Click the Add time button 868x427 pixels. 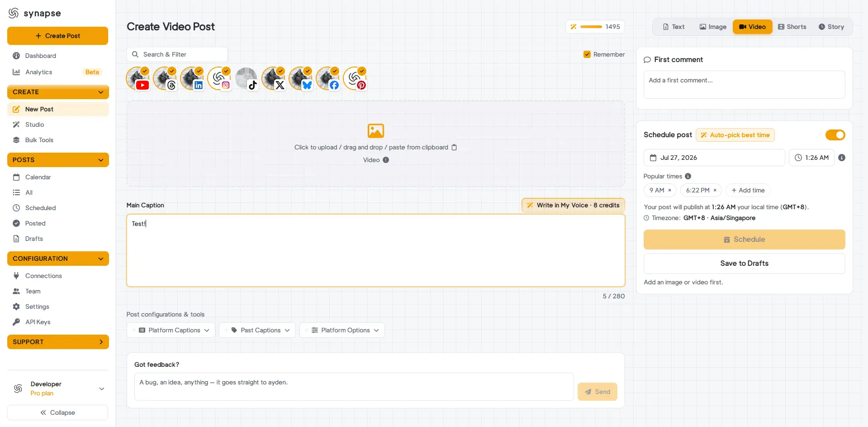pos(748,190)
